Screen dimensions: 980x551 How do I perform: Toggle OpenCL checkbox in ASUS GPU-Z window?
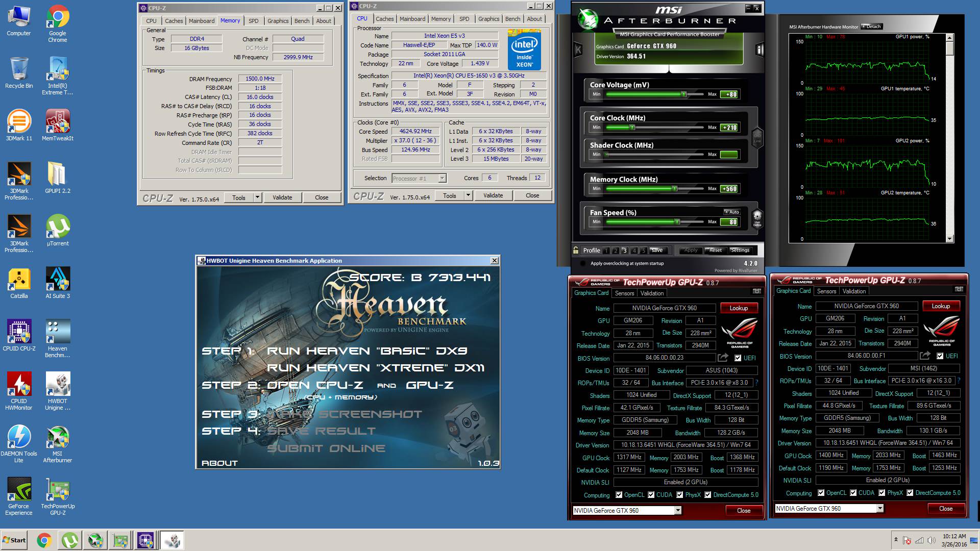point(619,495)
